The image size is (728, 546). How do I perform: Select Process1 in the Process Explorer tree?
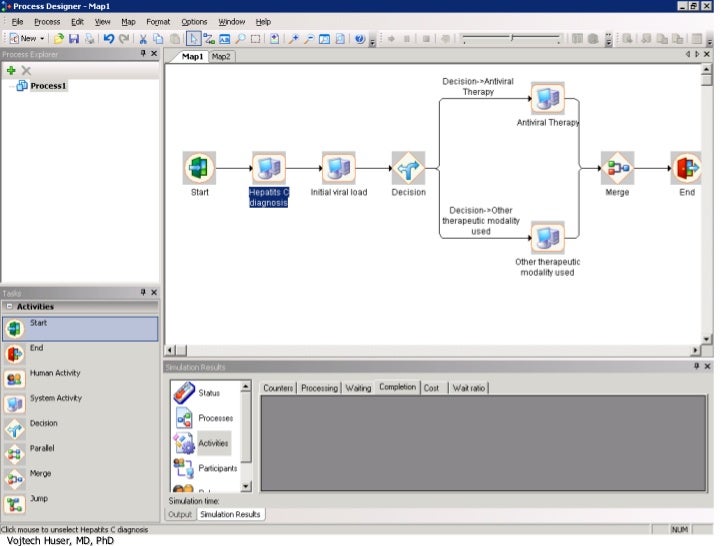(48, 86)
